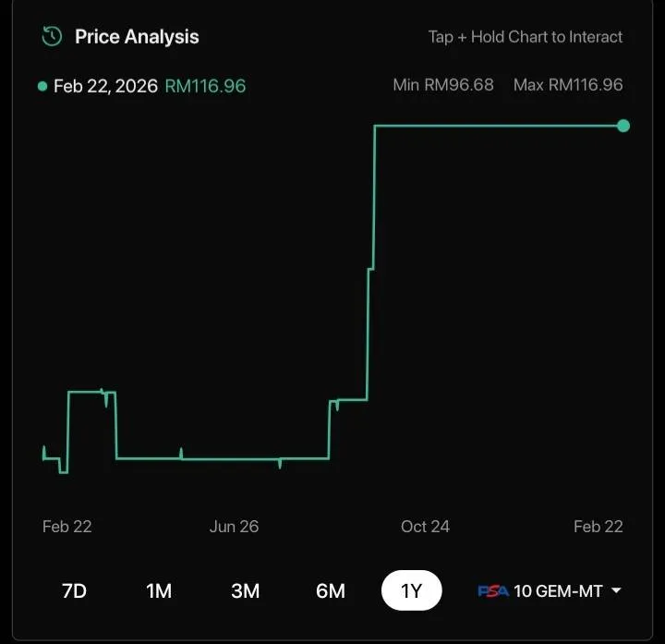Click the Max RM116.96 label

click(x=568, y=85)
